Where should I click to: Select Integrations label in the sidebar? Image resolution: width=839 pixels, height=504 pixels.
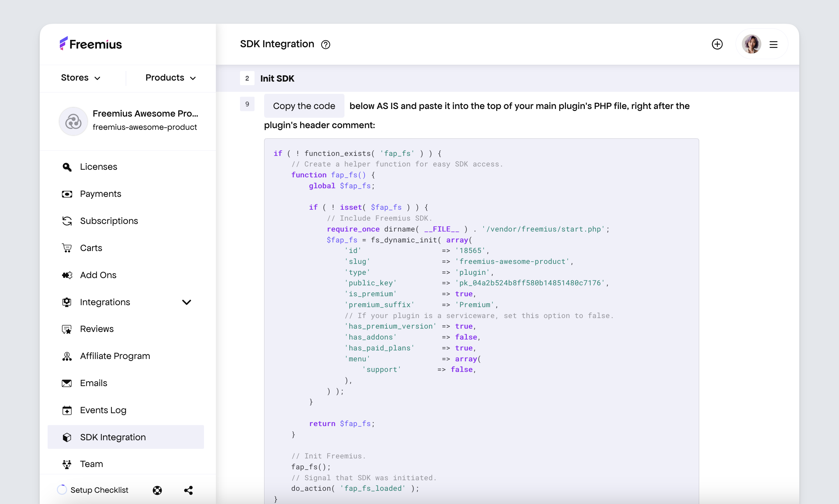(x=105, y=302)
